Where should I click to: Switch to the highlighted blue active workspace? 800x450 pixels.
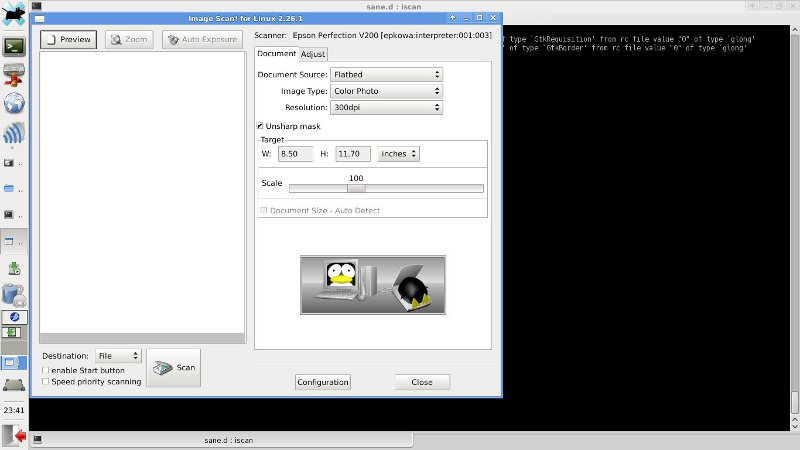pos(14,363)
